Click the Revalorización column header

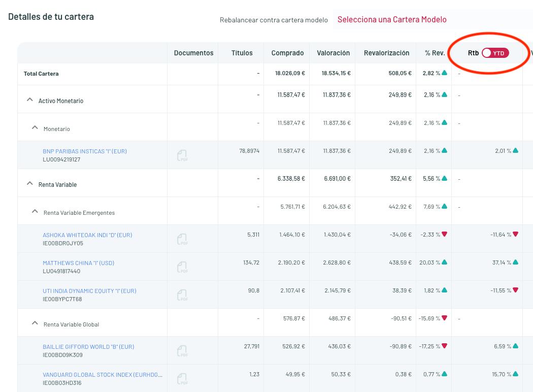[x=386, y=53]
